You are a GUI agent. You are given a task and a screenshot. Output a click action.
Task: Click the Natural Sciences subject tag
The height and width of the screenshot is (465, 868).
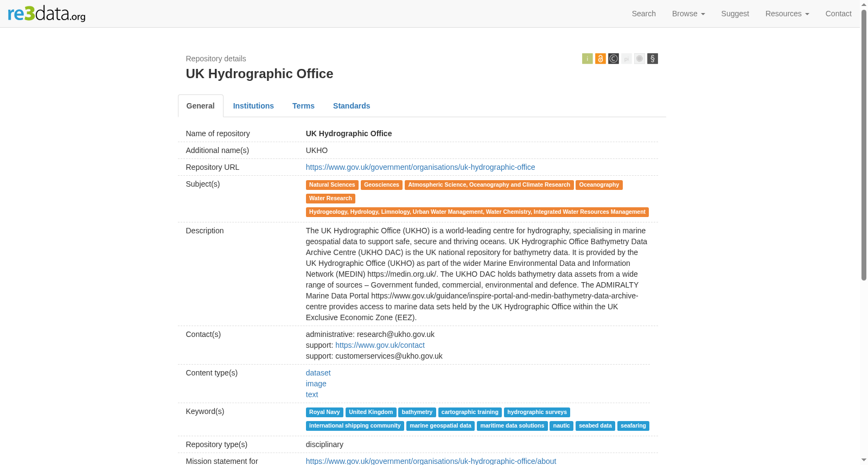[x=332, y=185]
